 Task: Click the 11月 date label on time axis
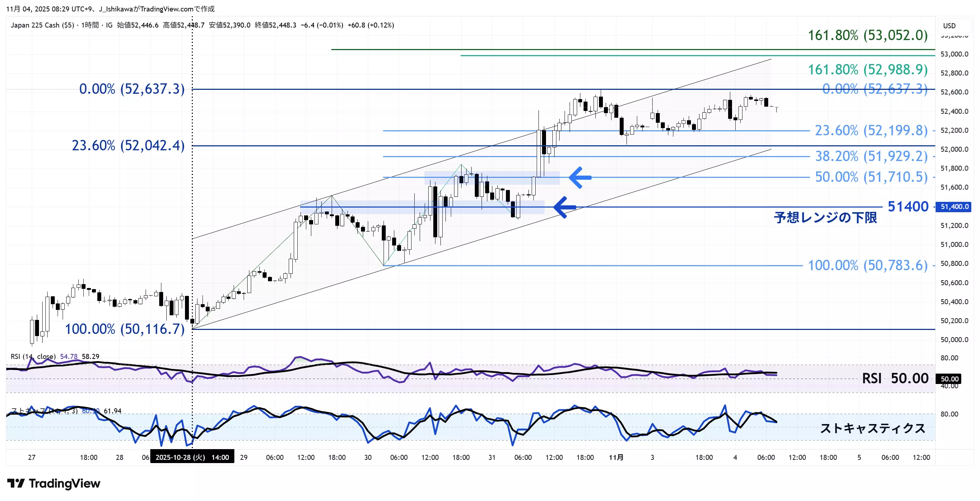point(616,457)
